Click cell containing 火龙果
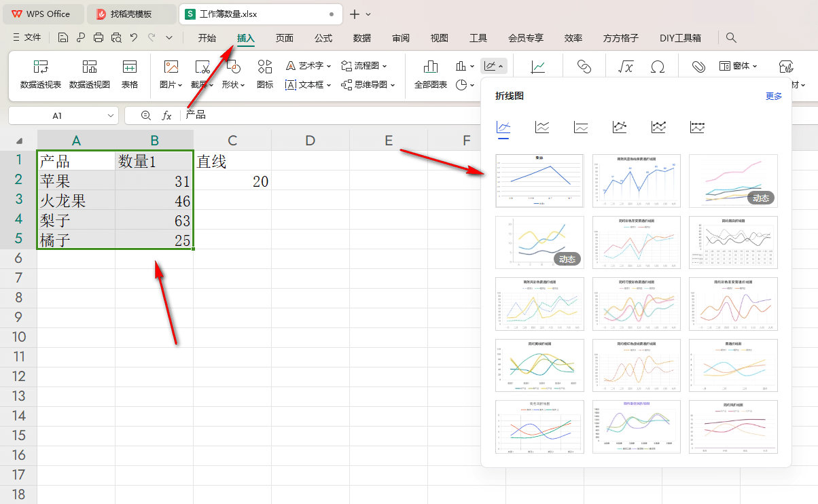The image size is (818, 504). [76, 201]
